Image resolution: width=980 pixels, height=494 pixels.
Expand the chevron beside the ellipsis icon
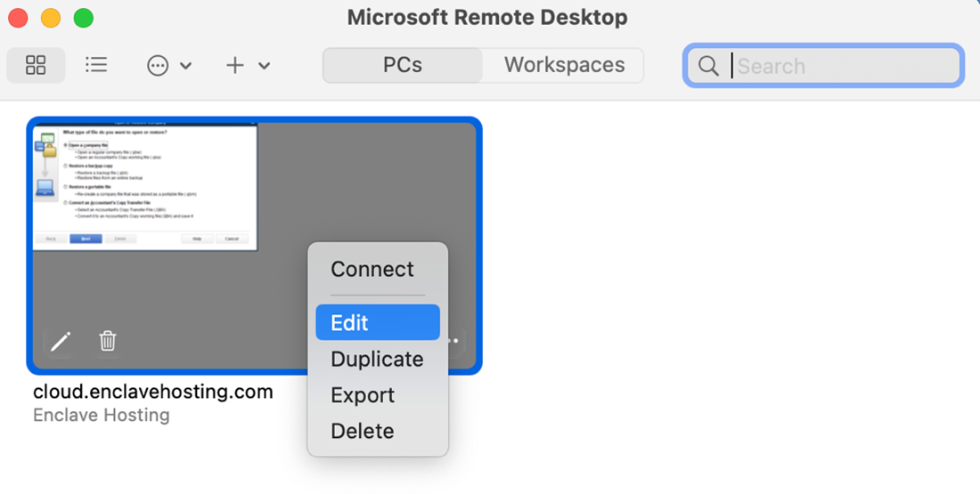pos(185,66)
